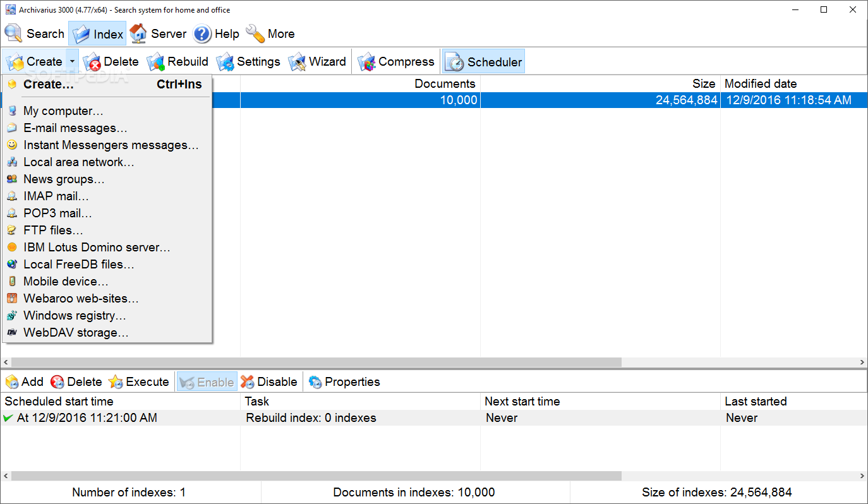Click Rebuild index: 0 indexes cell
Image resolution: width=868 pixels, height=504 pixels.
[x=360, y=418]
